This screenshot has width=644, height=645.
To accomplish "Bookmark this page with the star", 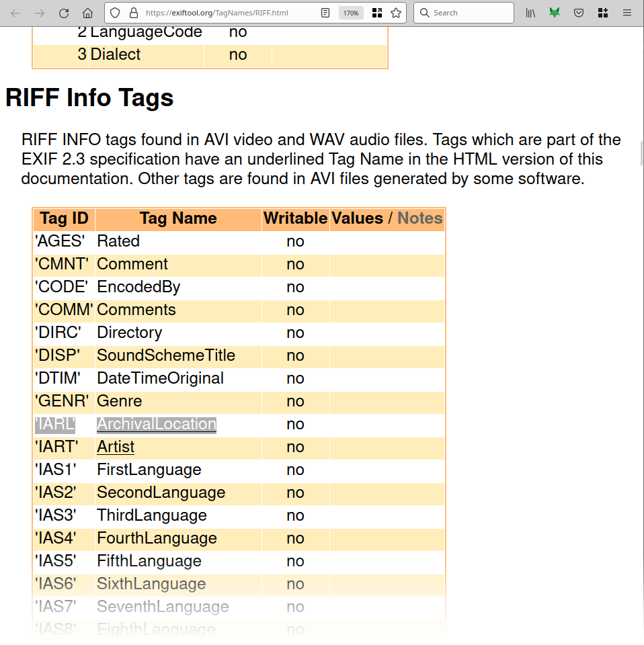I will pos(396,13).
